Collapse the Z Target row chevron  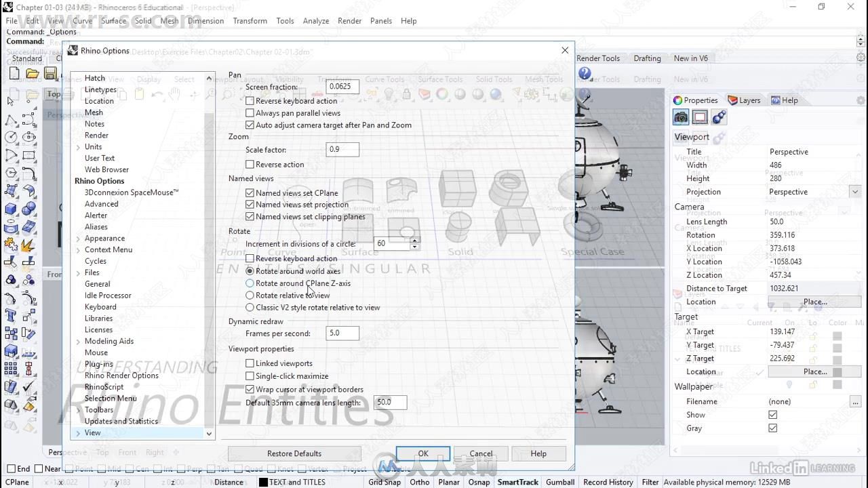pos(677,359)
